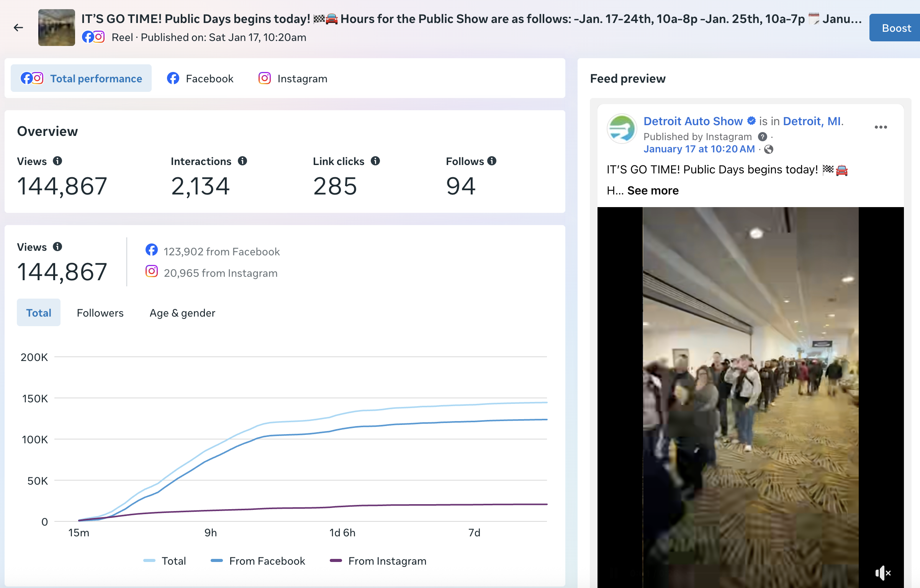Unmute the reel video with speaker icon
Screen dimensions: 920x588
pos(882,573)
